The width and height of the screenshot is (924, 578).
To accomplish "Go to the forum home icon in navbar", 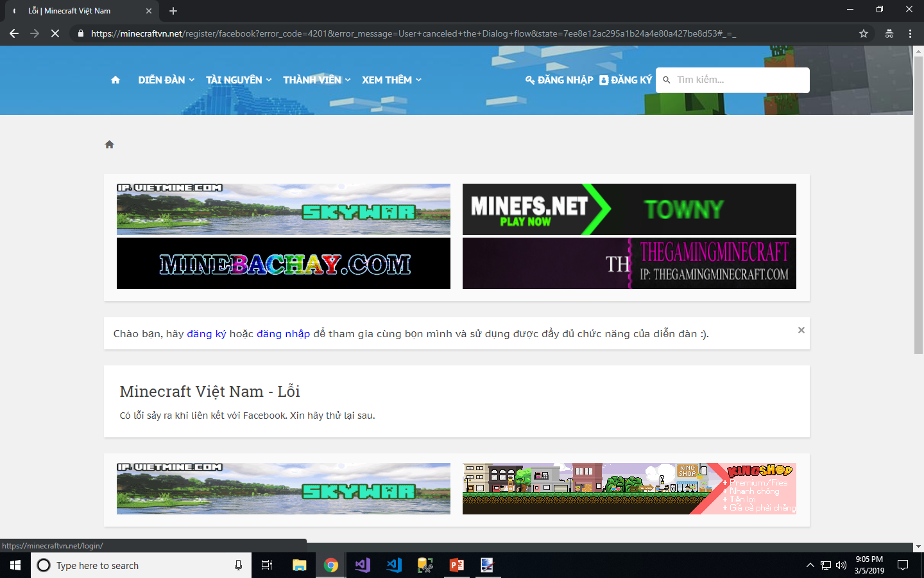I will pos(116,80).
